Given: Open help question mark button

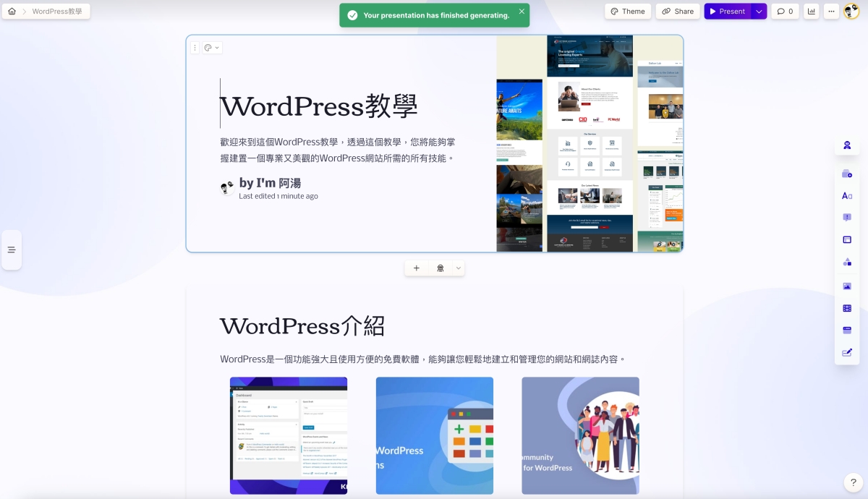Looking at the screenshot, I should tap(854, 482).
